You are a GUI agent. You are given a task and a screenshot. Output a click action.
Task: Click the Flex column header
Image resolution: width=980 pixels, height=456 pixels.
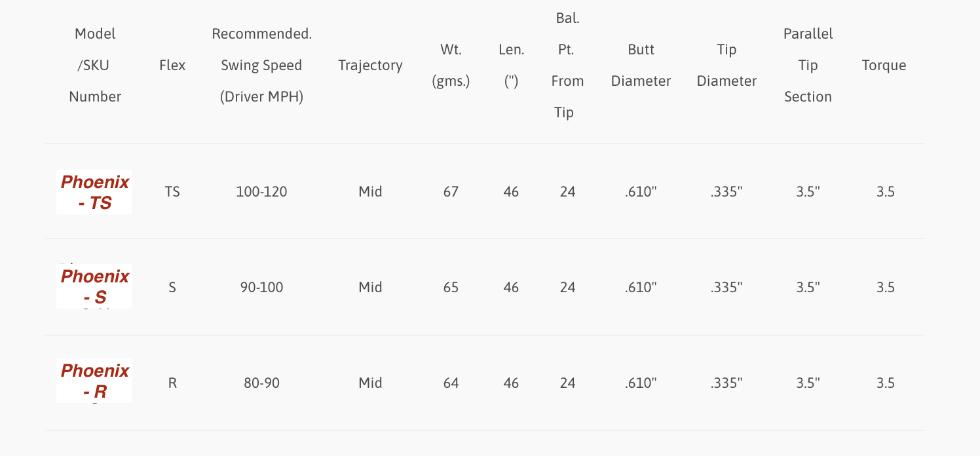(x=172, y=65)
